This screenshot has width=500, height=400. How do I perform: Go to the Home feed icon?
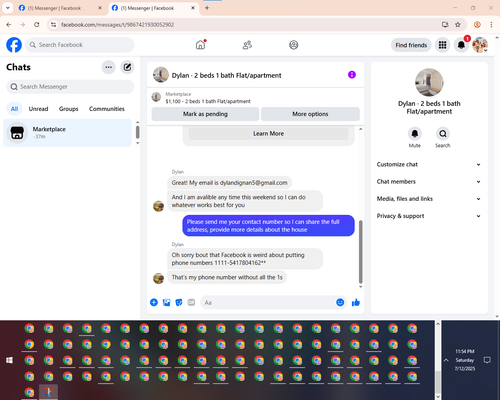[x=201, y=45]
